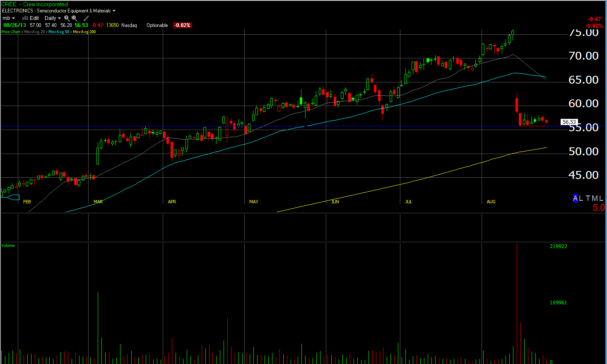Select the MovAvg 50 indicator label
The image size is (607, 364).
click(58, 32)
